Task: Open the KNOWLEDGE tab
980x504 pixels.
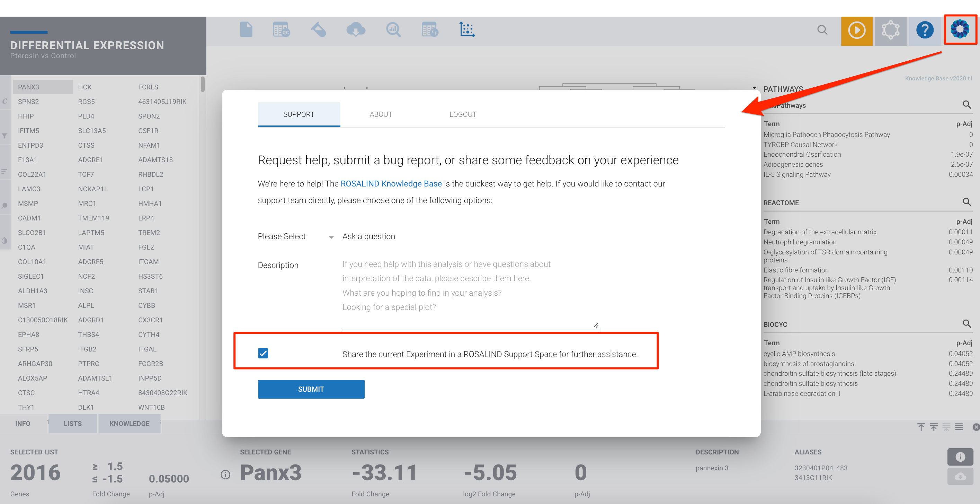Action: tap(130, 424)
